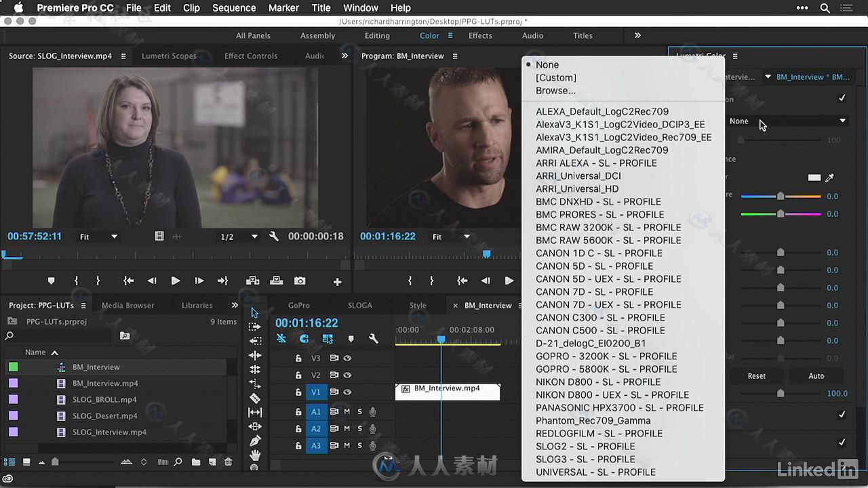Toggle V2 track output eye
Image resolution: width=868 pixels, height=488 pixels.
(x=347, y=375)
